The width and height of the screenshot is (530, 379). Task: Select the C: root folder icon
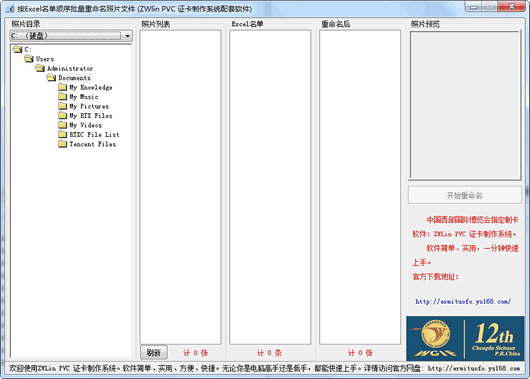pos(18,49)
